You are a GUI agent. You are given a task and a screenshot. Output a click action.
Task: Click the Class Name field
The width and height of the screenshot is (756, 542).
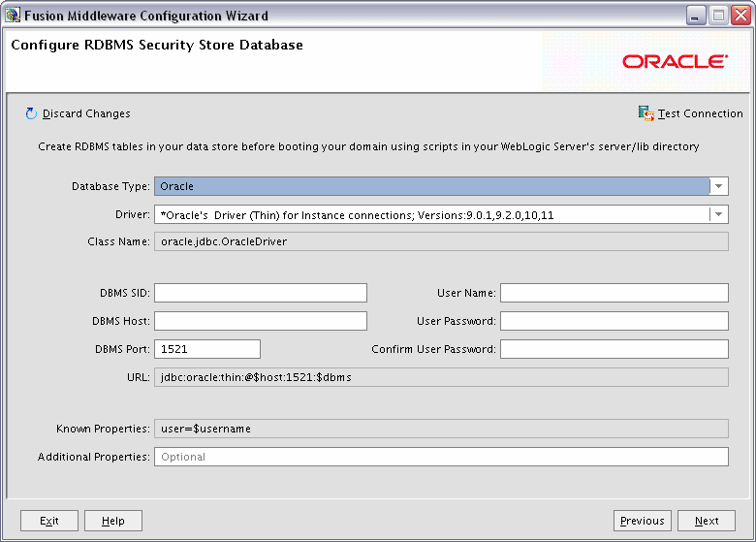(441, 241)
